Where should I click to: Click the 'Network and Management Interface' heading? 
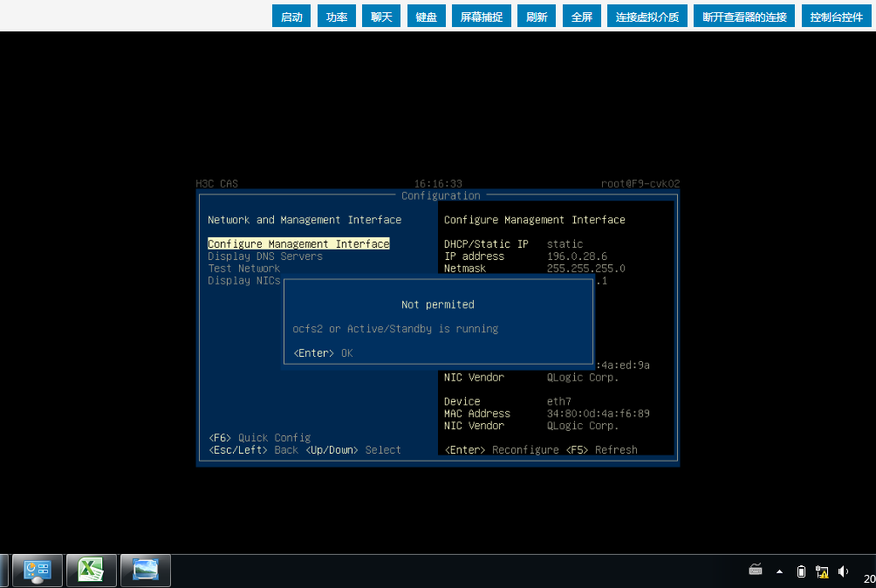click(305, 220)
